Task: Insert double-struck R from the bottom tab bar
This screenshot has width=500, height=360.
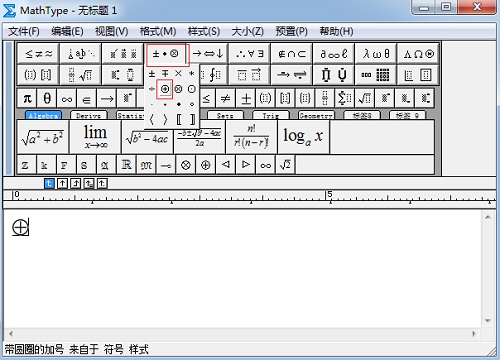Action: tap(126, 165)
